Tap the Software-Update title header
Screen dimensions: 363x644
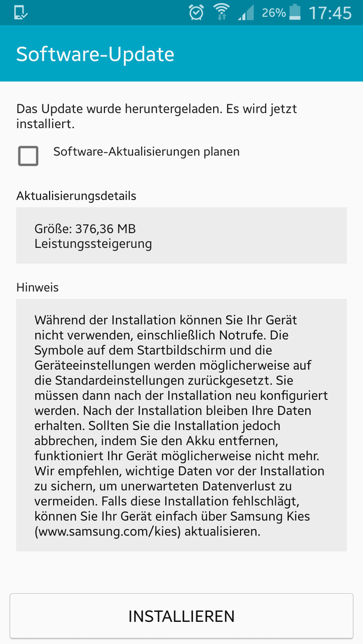pyautogui.click(x=95, y=54)
